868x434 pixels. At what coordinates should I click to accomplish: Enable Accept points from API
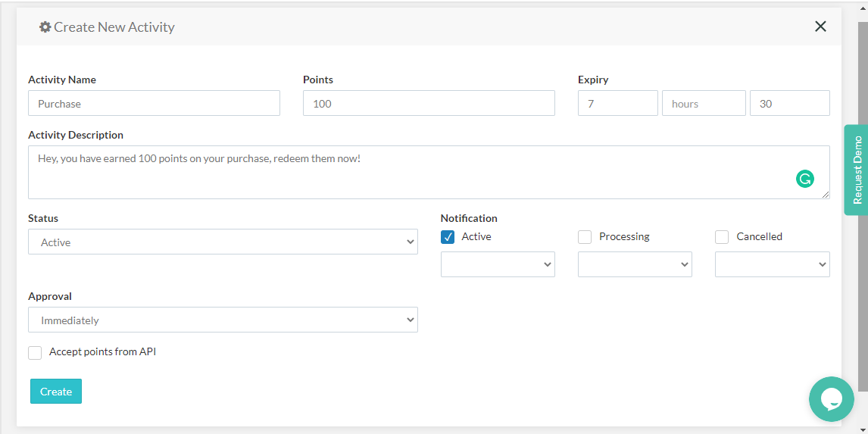(x=35, y=353)
